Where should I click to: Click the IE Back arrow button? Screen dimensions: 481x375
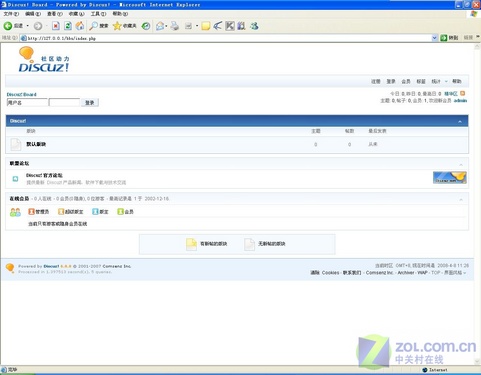8,26
